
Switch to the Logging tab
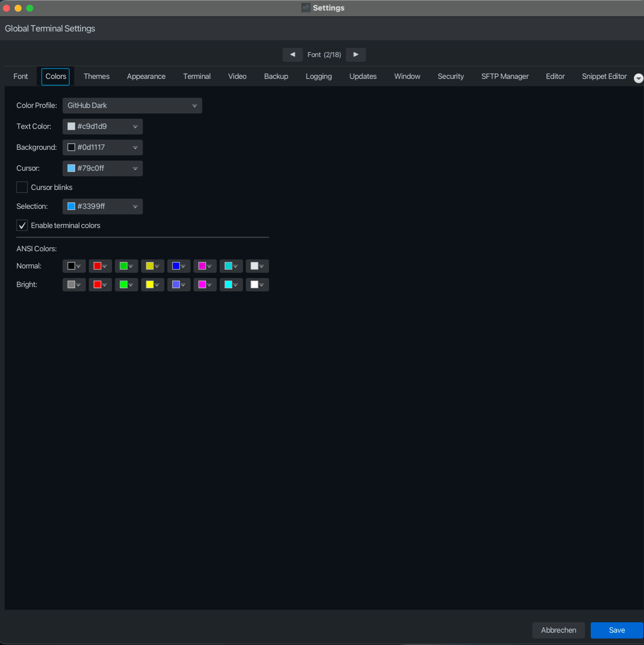point(319,76)
